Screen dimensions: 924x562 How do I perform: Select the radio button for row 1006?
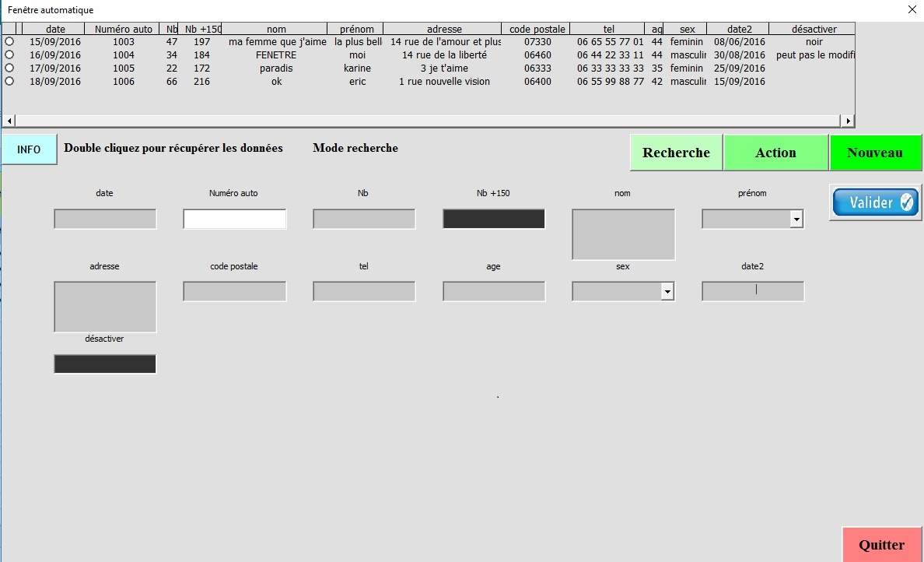click(9, 82)
